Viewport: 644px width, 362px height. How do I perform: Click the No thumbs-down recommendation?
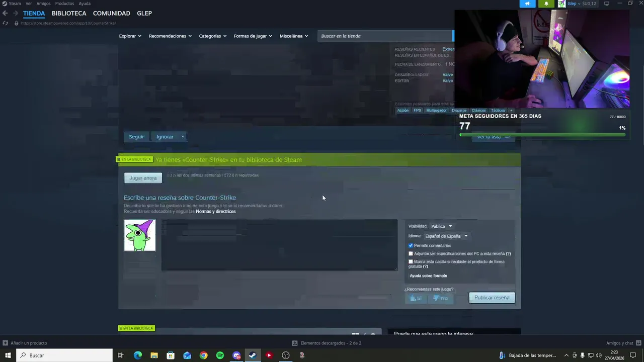tap(440, 298)
